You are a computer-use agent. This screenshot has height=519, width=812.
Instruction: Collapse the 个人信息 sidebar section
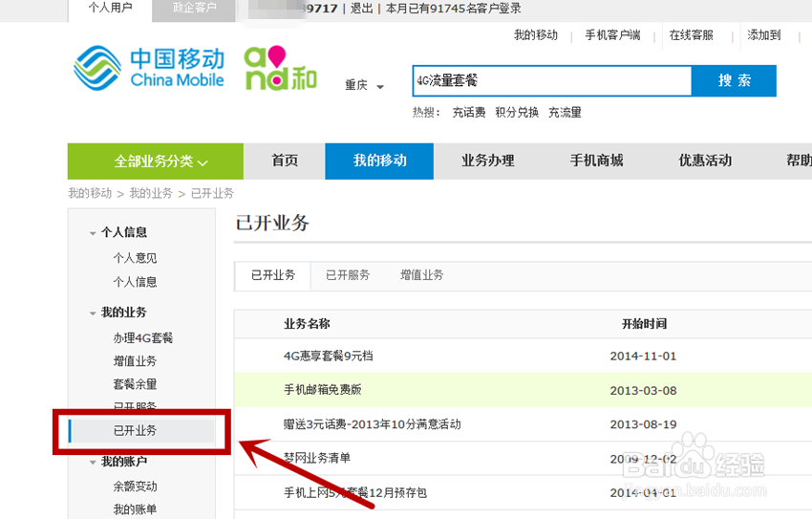pyautogui.click(x=118, y=232)
